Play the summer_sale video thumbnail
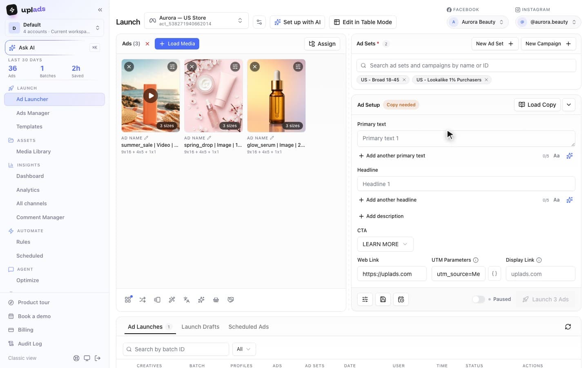588x368 pixels. 151,96
